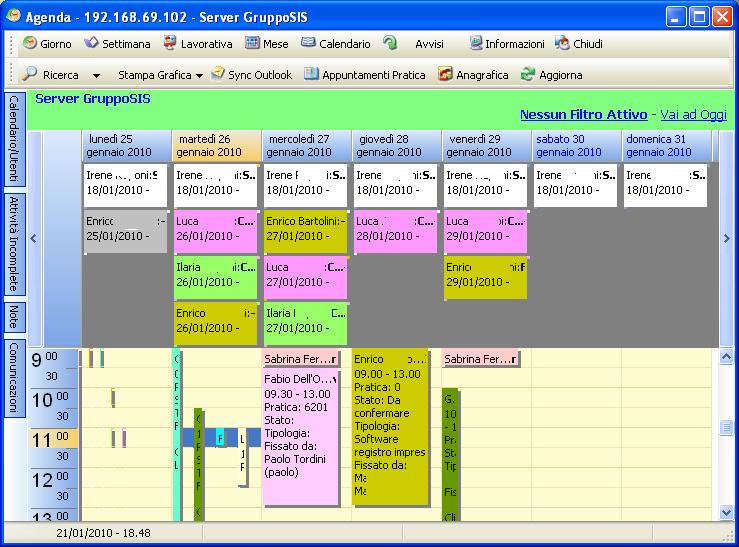Open the Calendario/Utenti side tab
This screenshot has width=739, height=547.
tap(14, 138)
